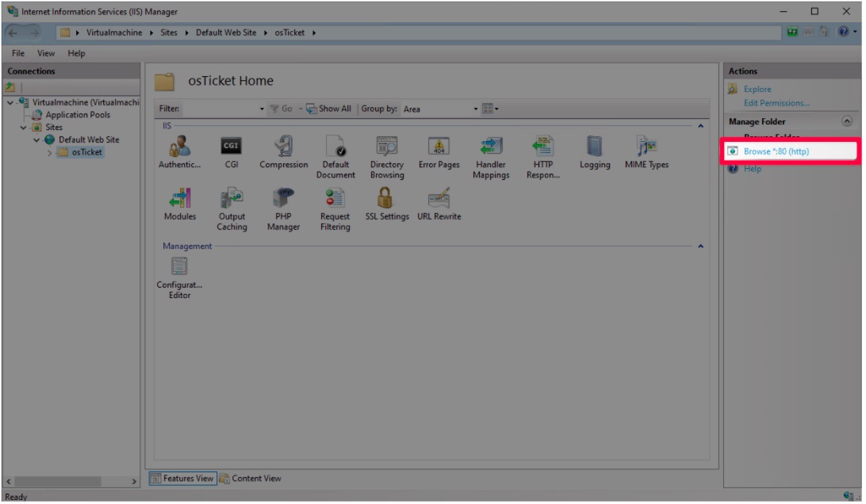Click the help icon in address bar
This screenshot has width=866, height=504.
coord(843,32)
